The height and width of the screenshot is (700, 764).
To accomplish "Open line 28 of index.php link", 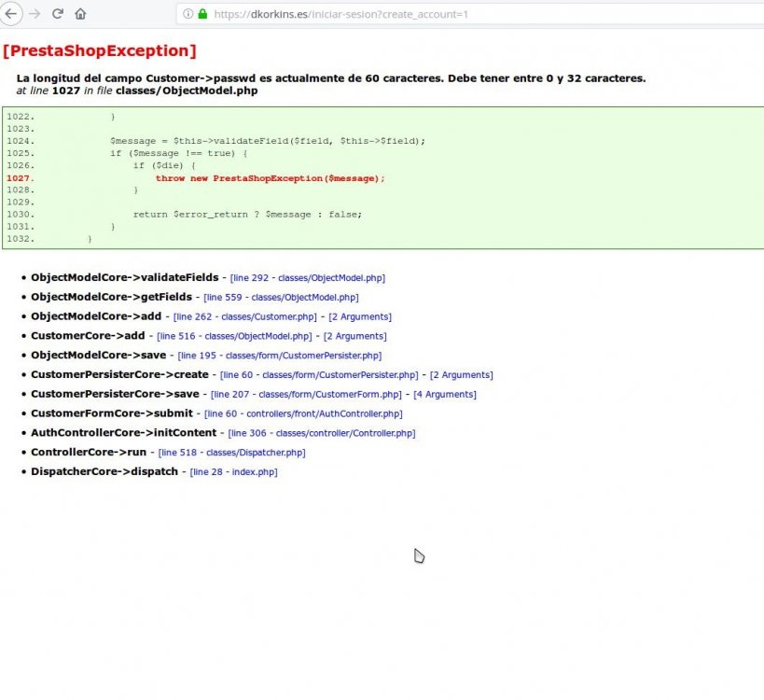I will click(231, 471).
